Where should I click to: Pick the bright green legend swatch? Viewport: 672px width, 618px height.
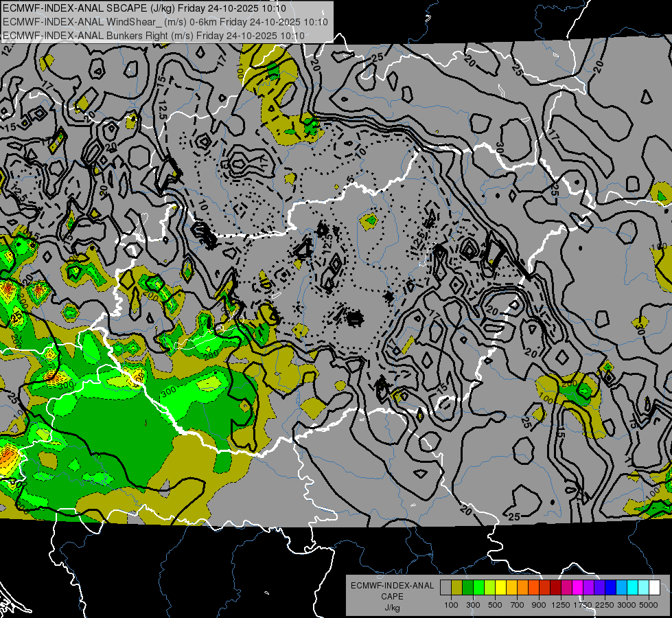click(478, 588)
